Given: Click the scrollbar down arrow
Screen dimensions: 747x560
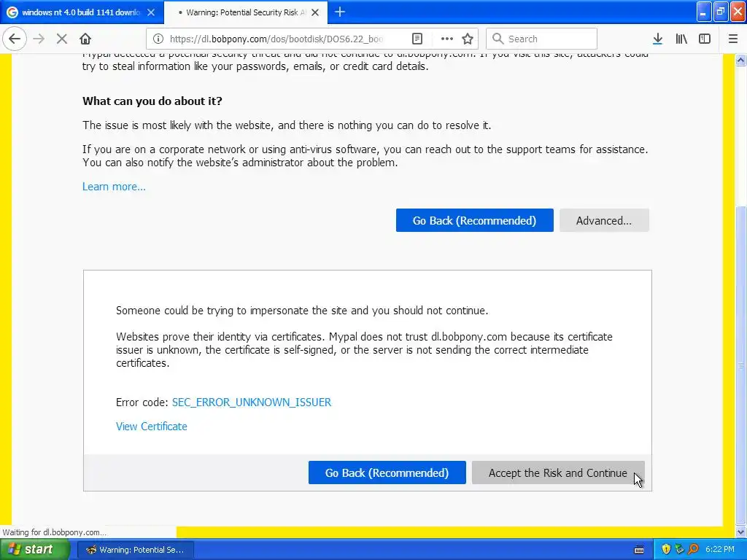Looking at the screenshot, I should pos(741,532).
